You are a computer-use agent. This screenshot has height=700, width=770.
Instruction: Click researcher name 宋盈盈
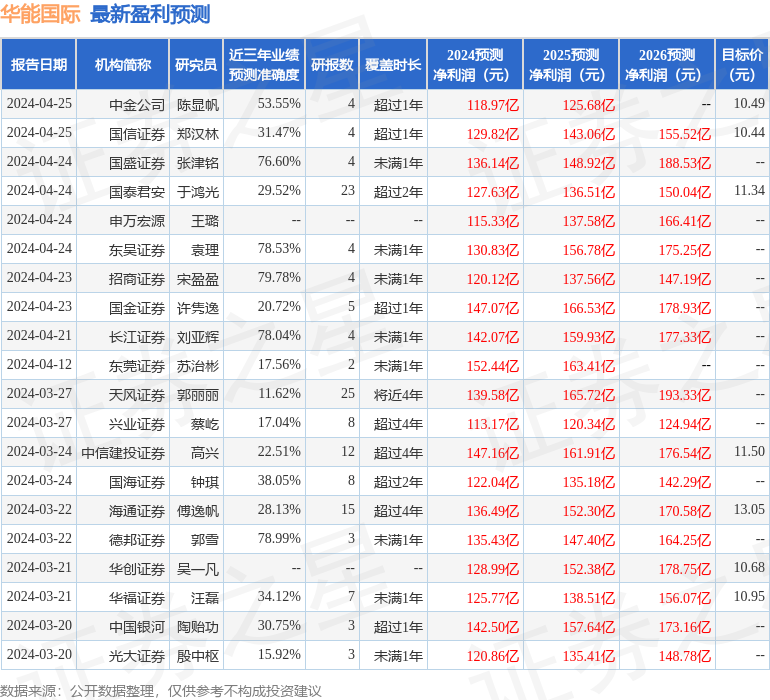(198, 279)
